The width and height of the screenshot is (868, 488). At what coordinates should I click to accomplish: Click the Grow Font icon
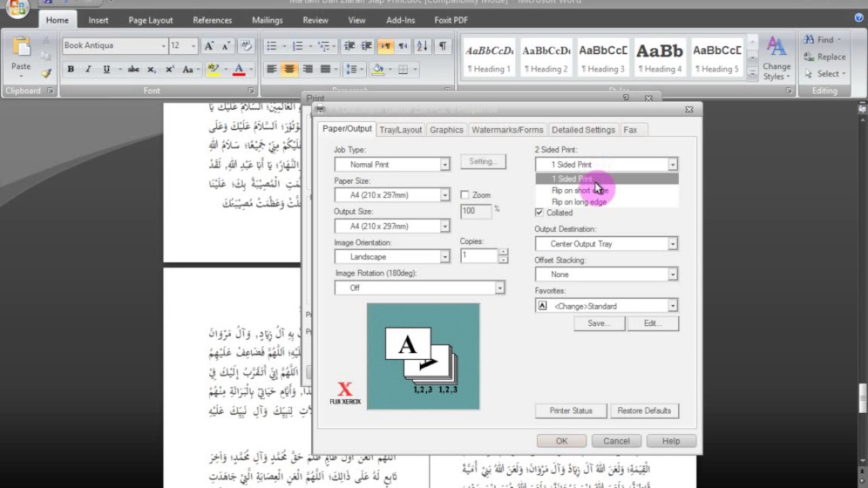click(x=210, y=46)
